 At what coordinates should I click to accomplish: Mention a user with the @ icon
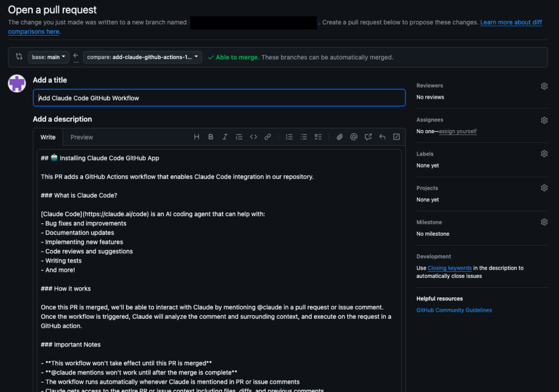[x=354, y=137]
